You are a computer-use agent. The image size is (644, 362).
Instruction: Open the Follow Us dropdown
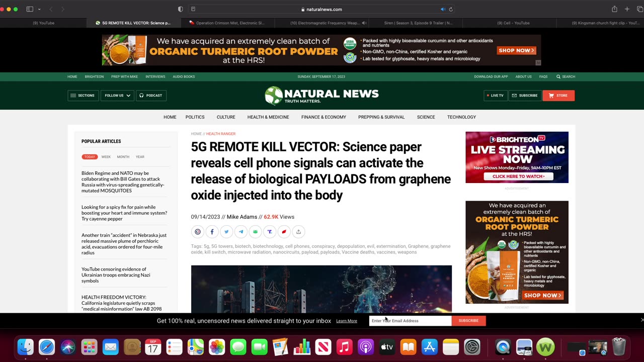tap(118, 96)
